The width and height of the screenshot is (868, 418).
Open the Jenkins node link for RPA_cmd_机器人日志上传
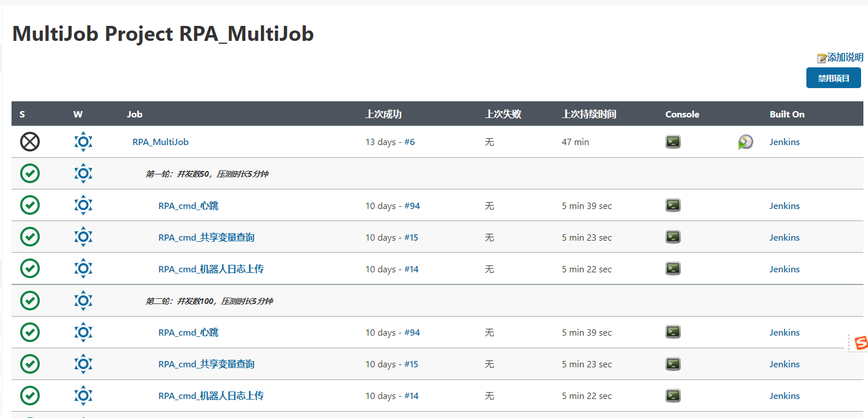click(784, 268)
